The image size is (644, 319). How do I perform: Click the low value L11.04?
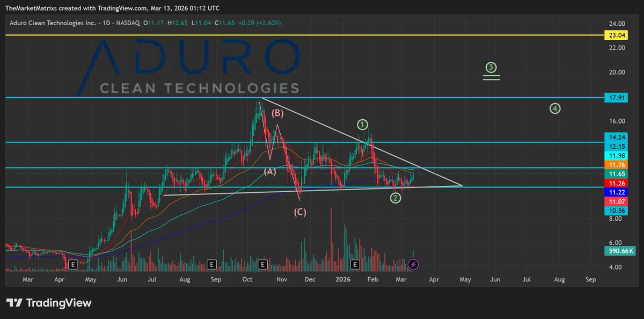pyautogui.click(x=201, y=23)
